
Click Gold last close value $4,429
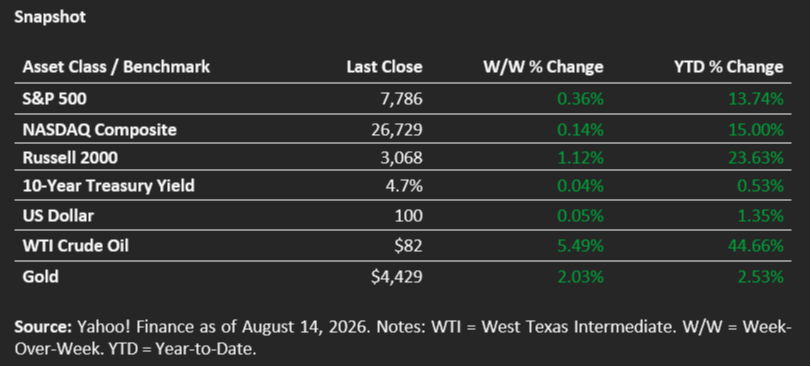click(396, 277)
